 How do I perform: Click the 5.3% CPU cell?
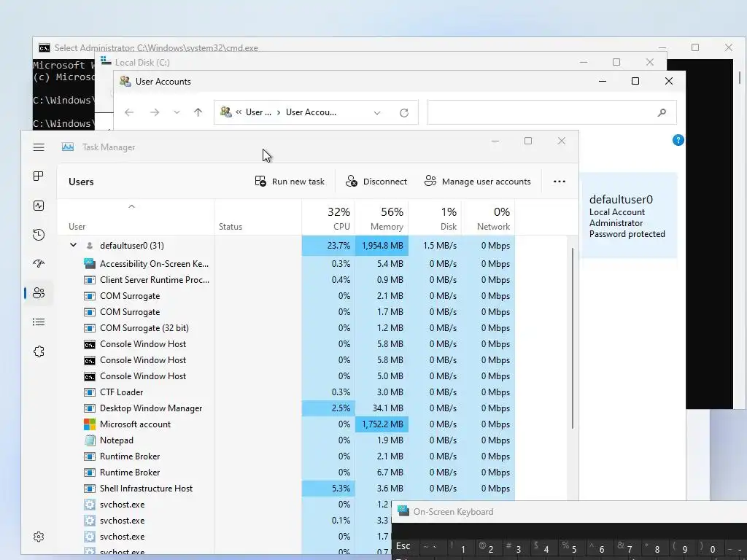tap(328, 489)
